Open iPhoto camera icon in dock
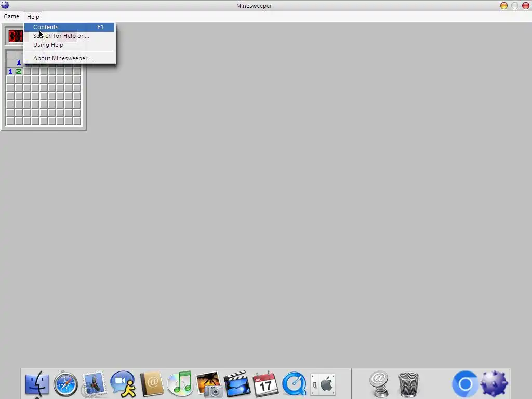The image size is (532, 399). 209,384
